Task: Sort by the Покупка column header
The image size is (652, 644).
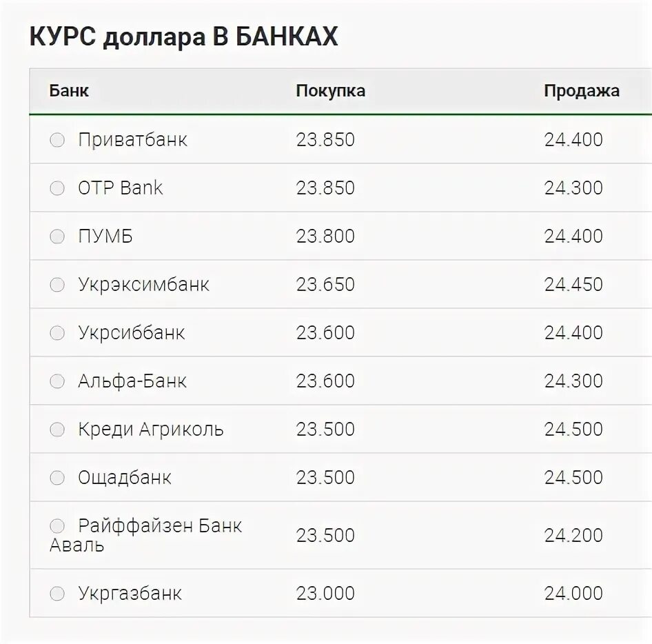Action: click(331, 91)
